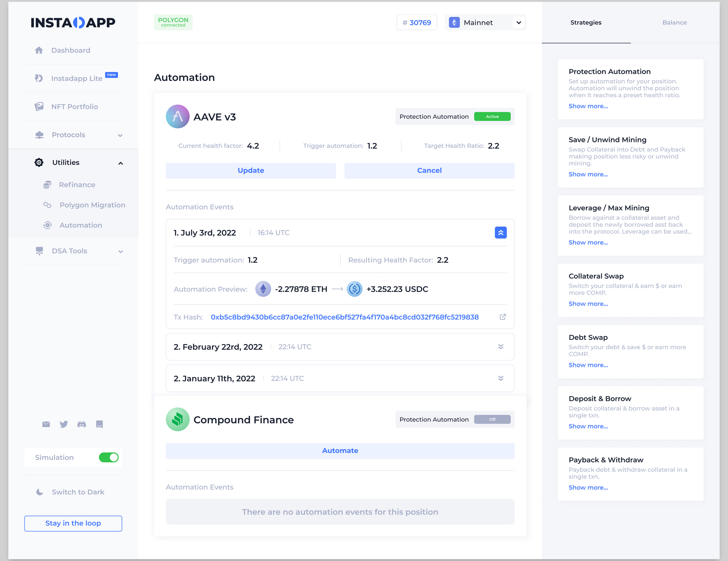Click the Automation sidebar icon

click(x=47, y=225)
